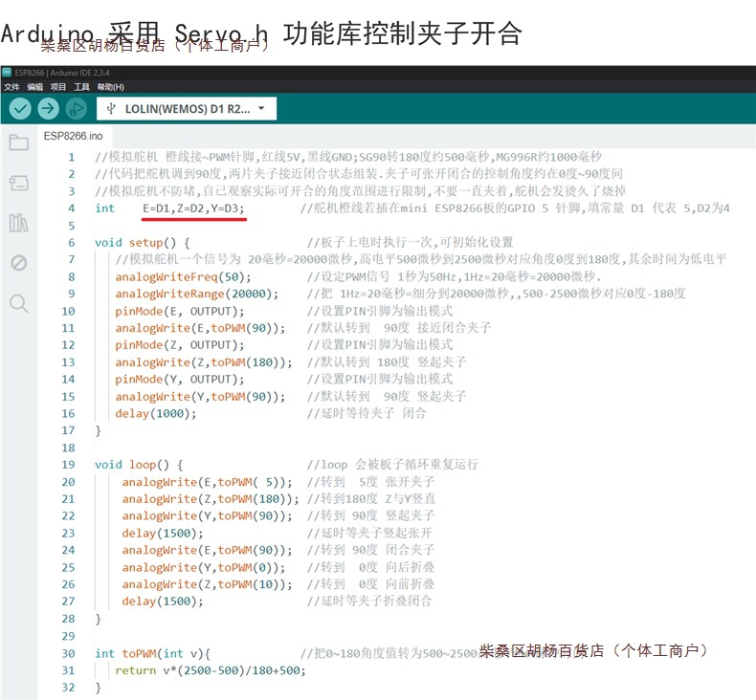Image resolution: width=756 pixels, height=700 pixels.
Task: Click pinMode(Y, OUTPUT); code line
Action: 180,379
